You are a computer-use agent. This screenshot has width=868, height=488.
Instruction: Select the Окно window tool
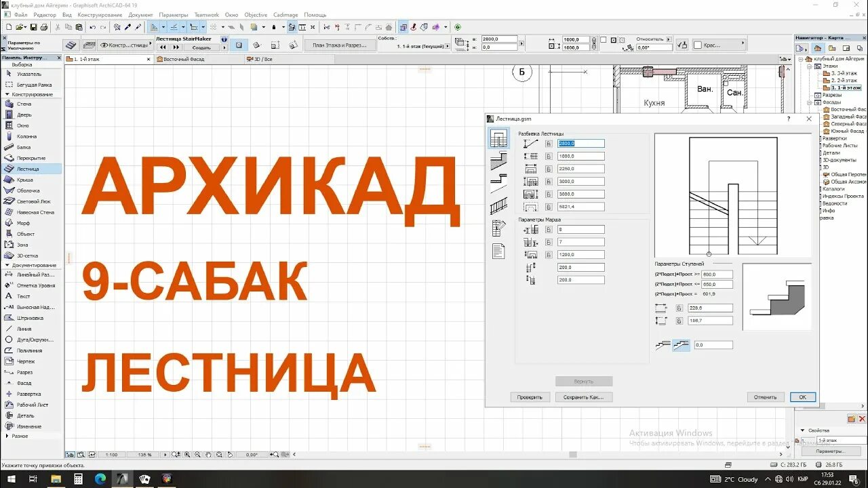(x=31, y=125)
